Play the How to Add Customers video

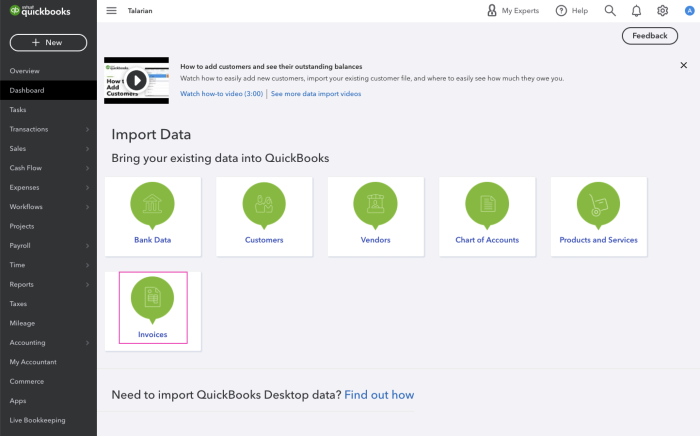click(x=137, y=80)
